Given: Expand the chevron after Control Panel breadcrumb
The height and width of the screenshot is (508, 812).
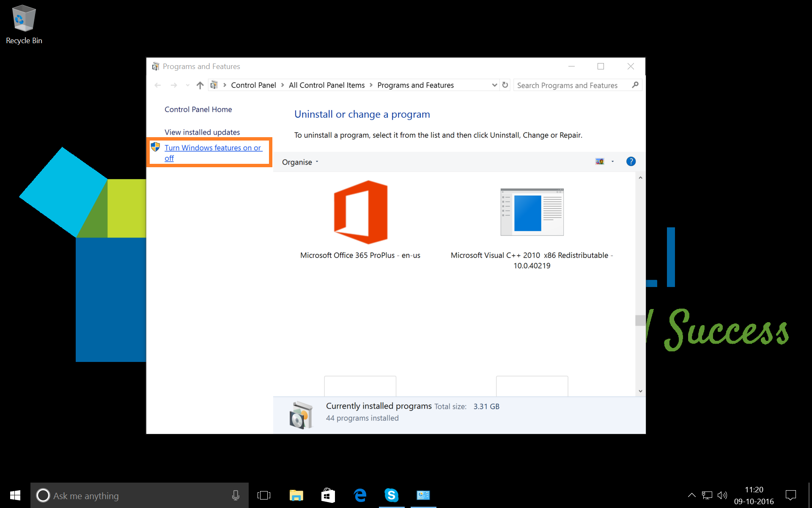Looking at the screenshot, I should [x=283, y=85].
